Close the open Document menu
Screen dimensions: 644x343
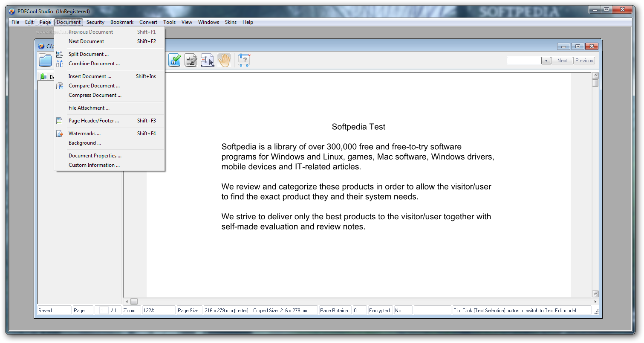(x=69, y=22)
